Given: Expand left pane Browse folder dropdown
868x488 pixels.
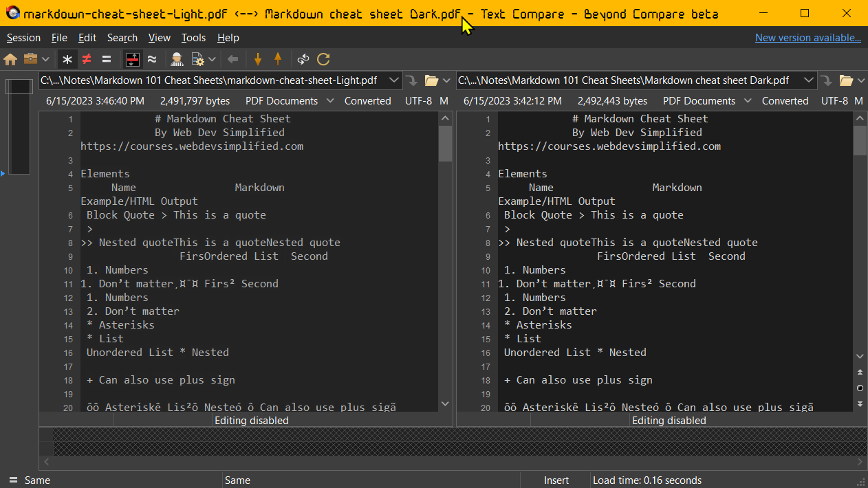Looking at the screenshot, I should tap(445, 80).
